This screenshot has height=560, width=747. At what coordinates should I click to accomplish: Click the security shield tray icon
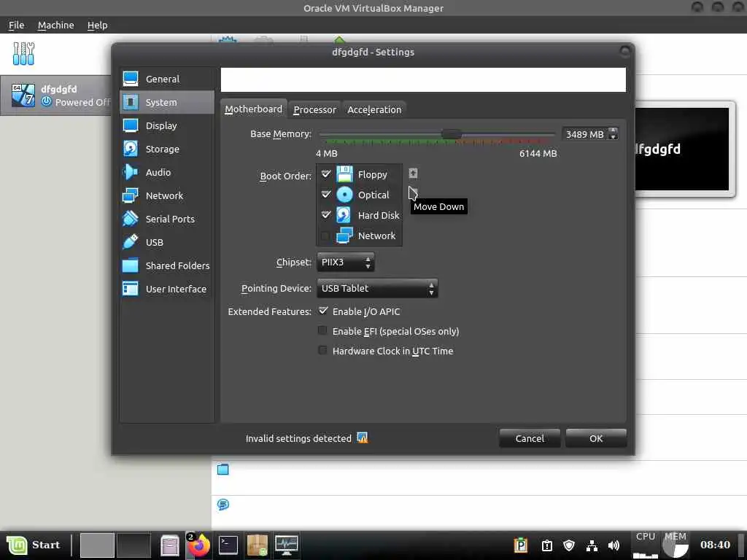point(569,545)
